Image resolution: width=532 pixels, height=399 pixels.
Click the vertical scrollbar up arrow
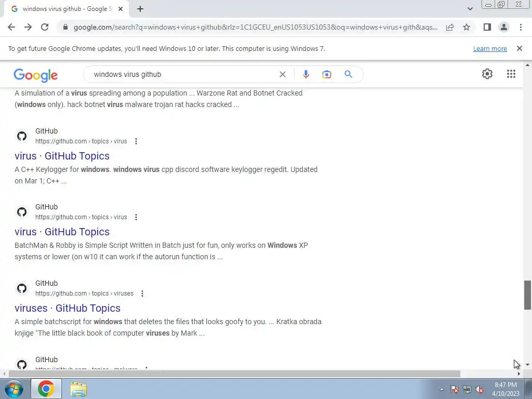527,65
